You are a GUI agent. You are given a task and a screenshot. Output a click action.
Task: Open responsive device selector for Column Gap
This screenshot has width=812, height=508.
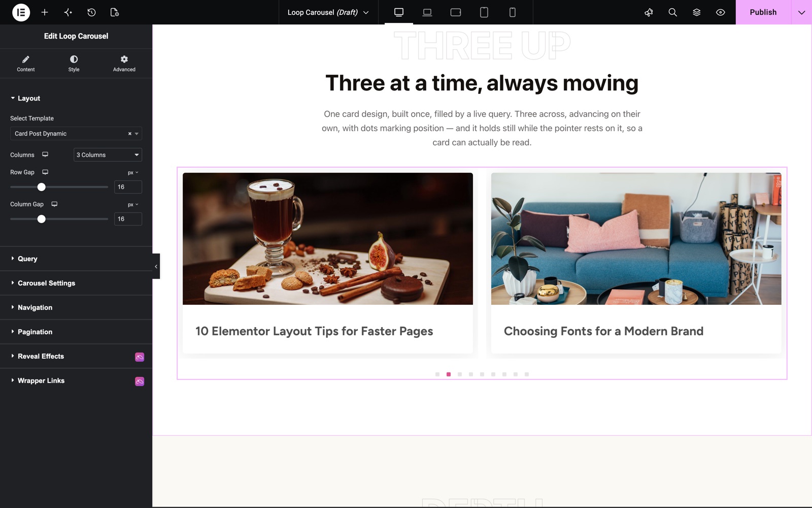tap(54, 204)
